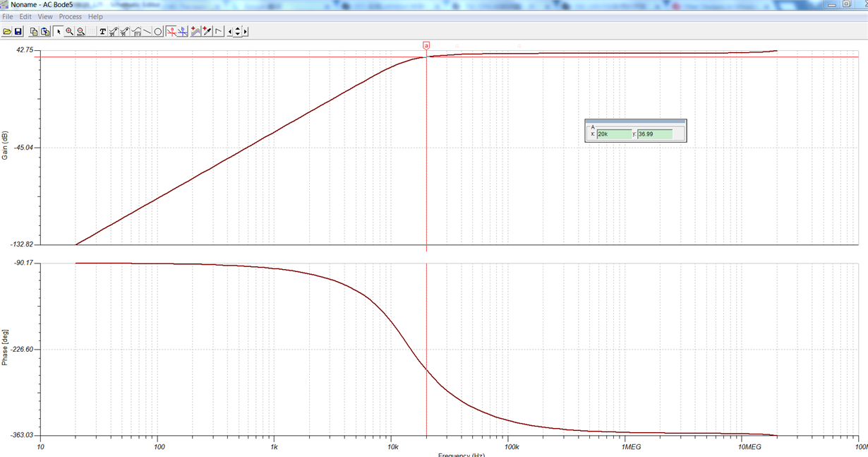Click the Open file folder icon
Screen dimensions: 868x457
point(7,32)
